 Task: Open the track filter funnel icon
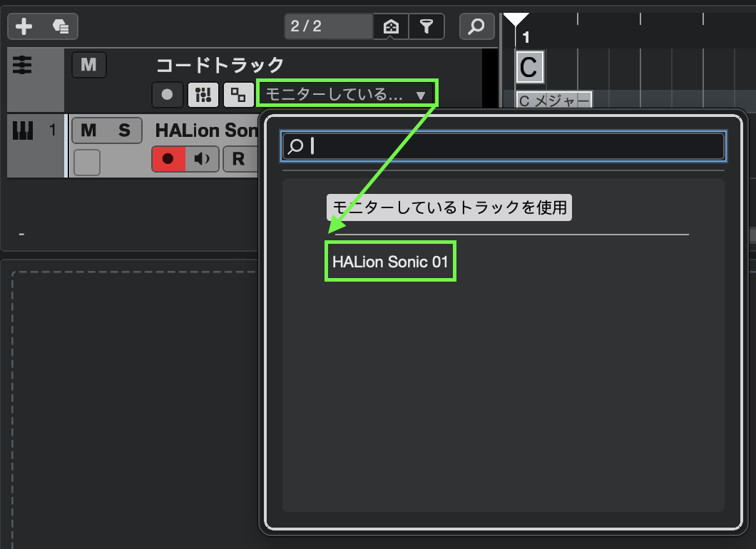(426, 27)
